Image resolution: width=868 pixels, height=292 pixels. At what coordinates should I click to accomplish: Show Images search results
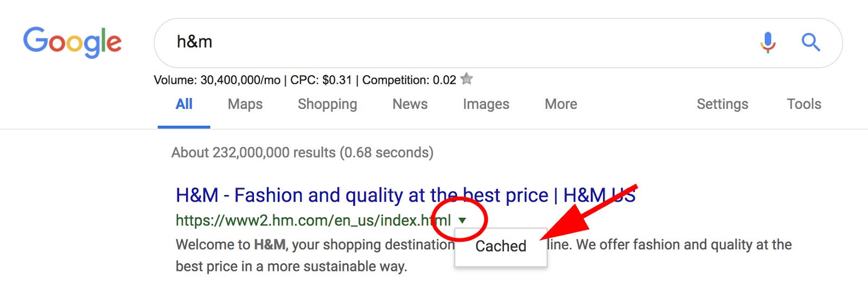pyautogui.click(x=486, y=104)
